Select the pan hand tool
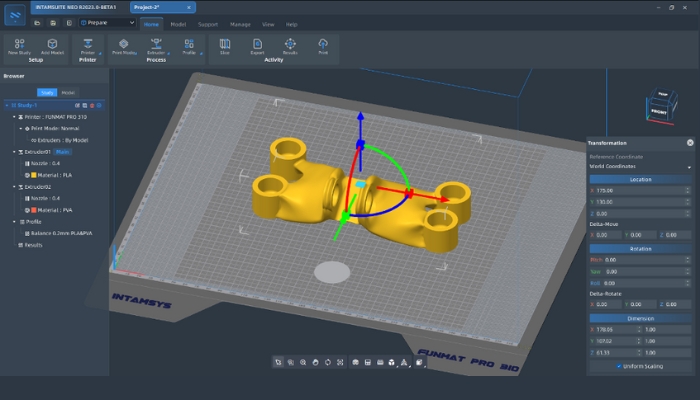Image resolution: width=700 pixels, height=400 pixels. (x=316, y=362)
